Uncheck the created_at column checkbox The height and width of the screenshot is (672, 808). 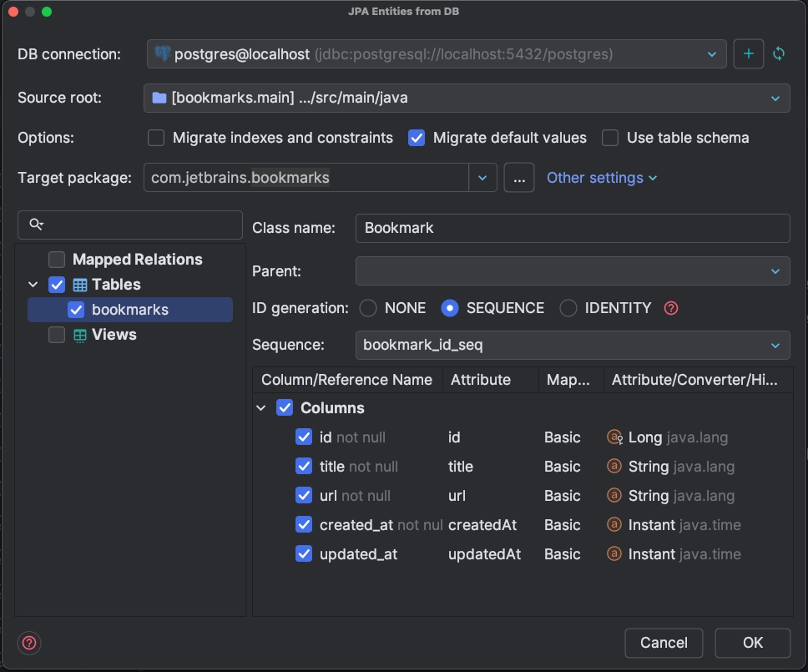[x=304, y=524]
